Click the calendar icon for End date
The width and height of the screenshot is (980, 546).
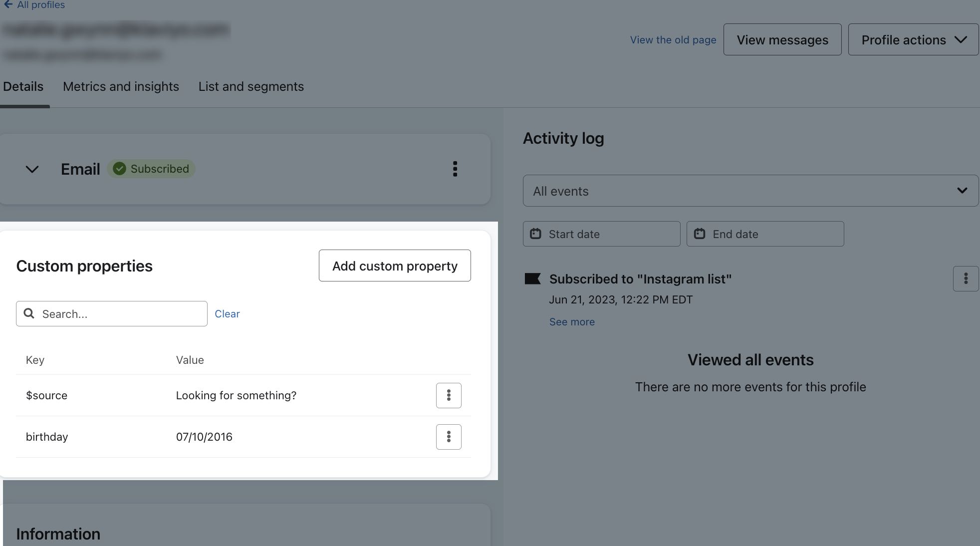point(700,234)
